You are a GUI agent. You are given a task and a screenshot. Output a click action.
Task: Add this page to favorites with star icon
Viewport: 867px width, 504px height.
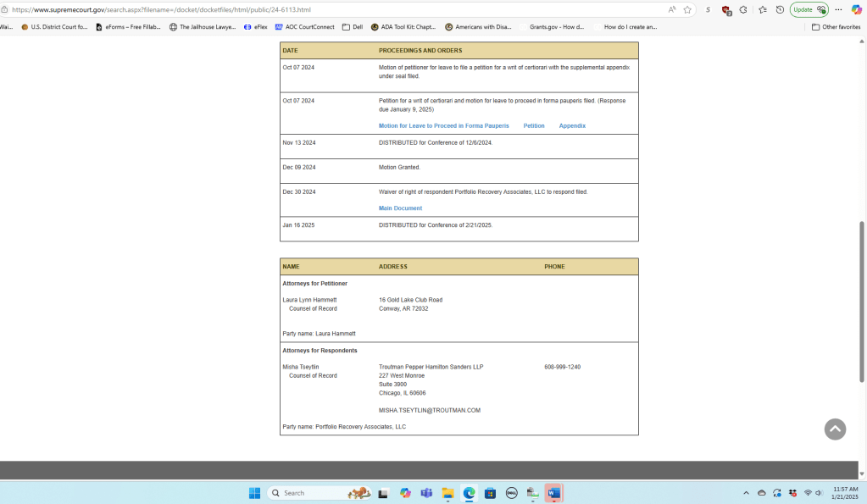(687, 9)
